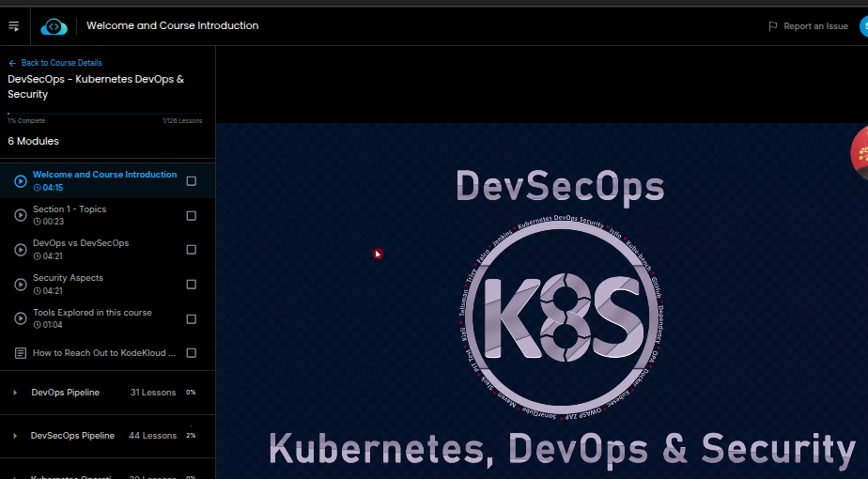Click the KodeKloud cloud logo

[x=54, y=26]
